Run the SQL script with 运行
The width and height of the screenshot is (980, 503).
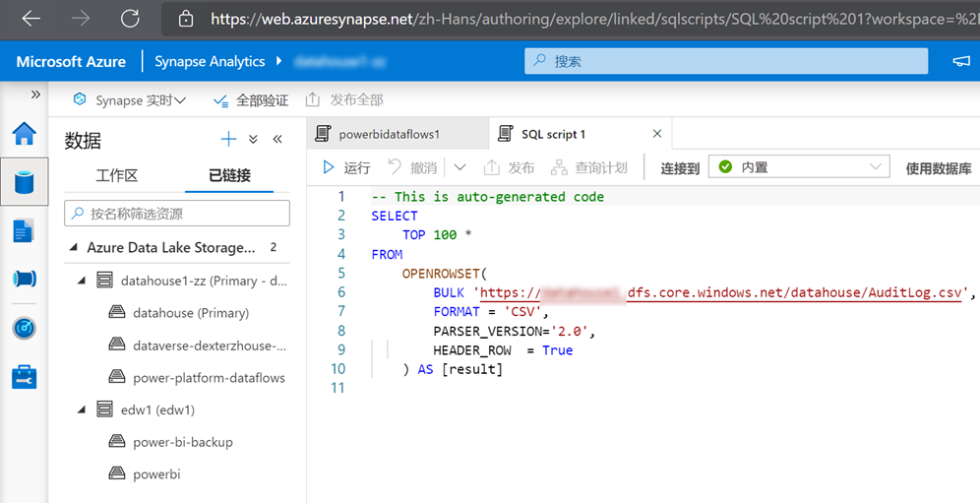point(346,167)
